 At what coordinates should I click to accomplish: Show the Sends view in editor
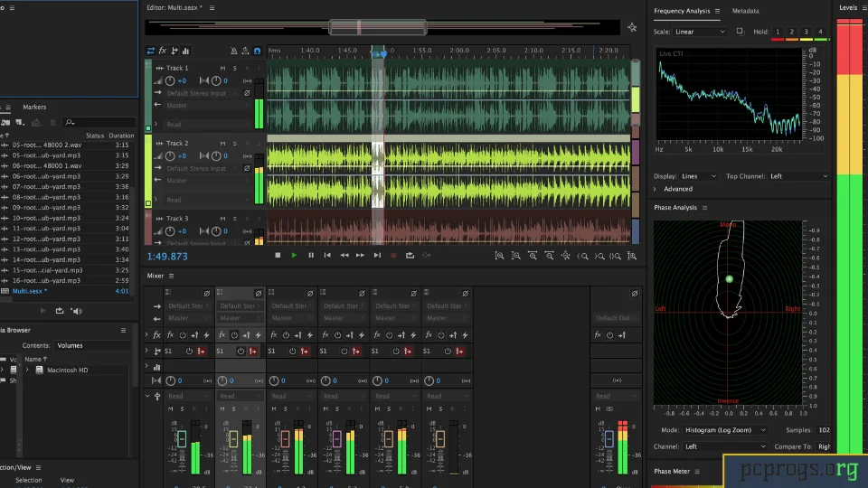point(175,51)
